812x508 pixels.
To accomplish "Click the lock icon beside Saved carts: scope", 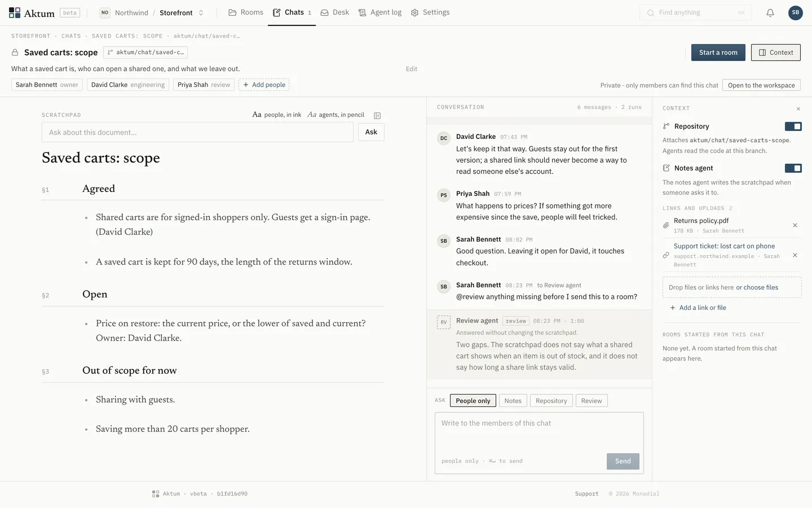I will click(15, 52).
